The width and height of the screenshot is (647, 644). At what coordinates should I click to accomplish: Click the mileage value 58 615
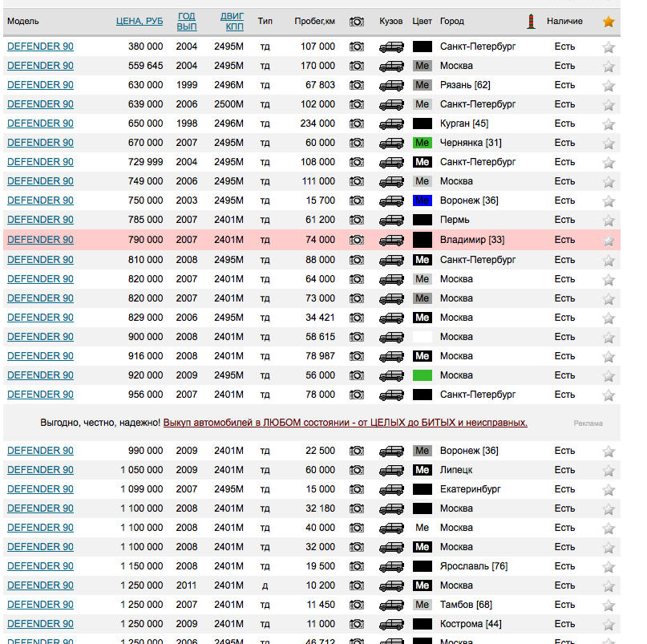click(x=320, y=337)
